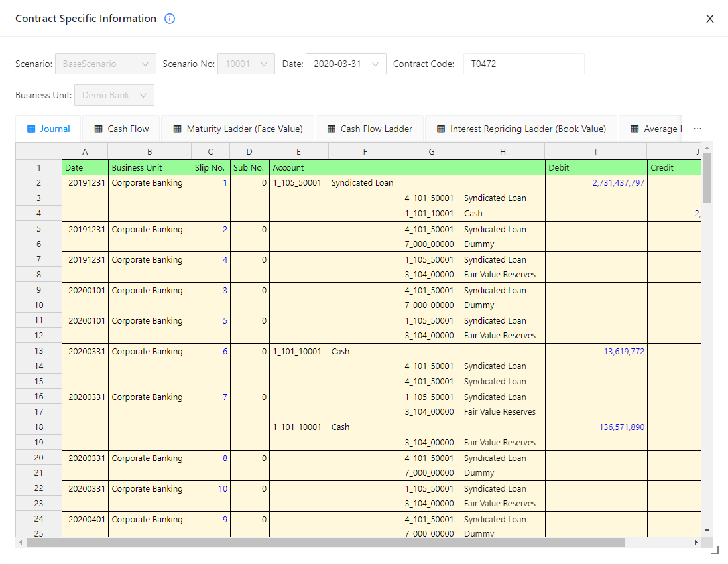
Task: Click the scroll right arrow on horizontal scrollbar
Action: [x=696, y=542]
